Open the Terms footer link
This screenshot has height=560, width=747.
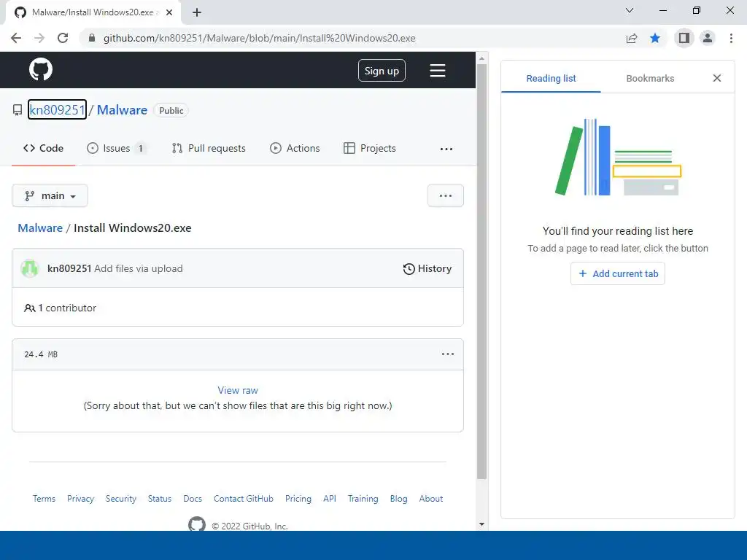click(x=44, y=499)
